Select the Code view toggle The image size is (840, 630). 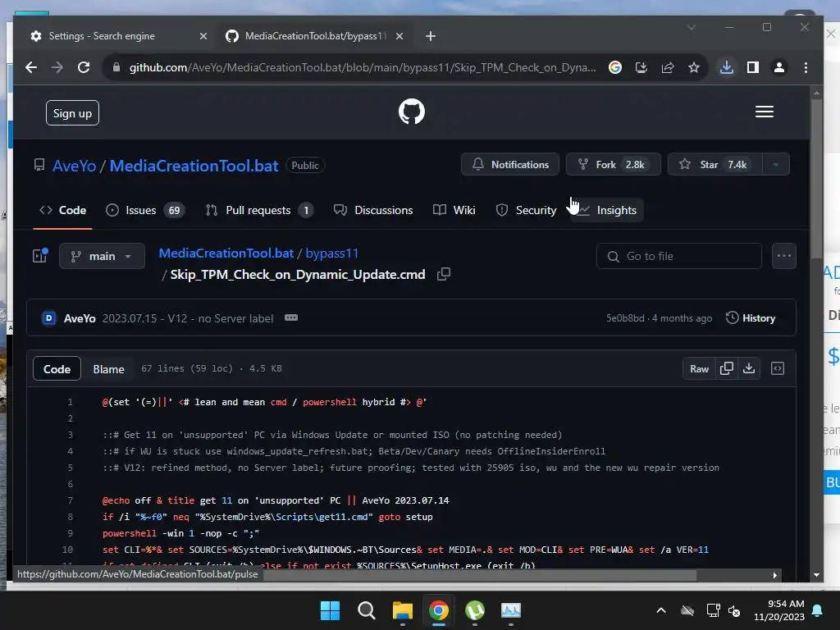[x=57, y=369]
